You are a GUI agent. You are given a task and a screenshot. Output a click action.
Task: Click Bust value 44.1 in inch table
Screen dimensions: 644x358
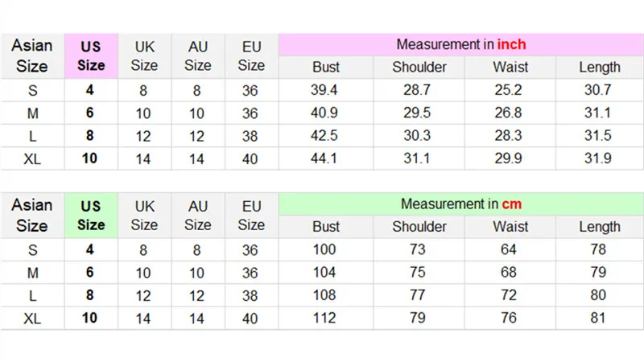coord(324,158)
